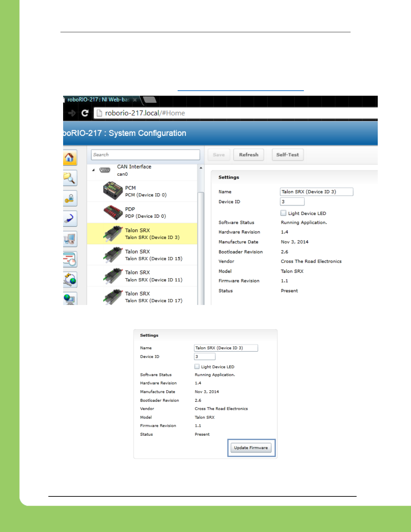Open the Home icon in the sidebar
411x532 pixels.
pos(70,158)
